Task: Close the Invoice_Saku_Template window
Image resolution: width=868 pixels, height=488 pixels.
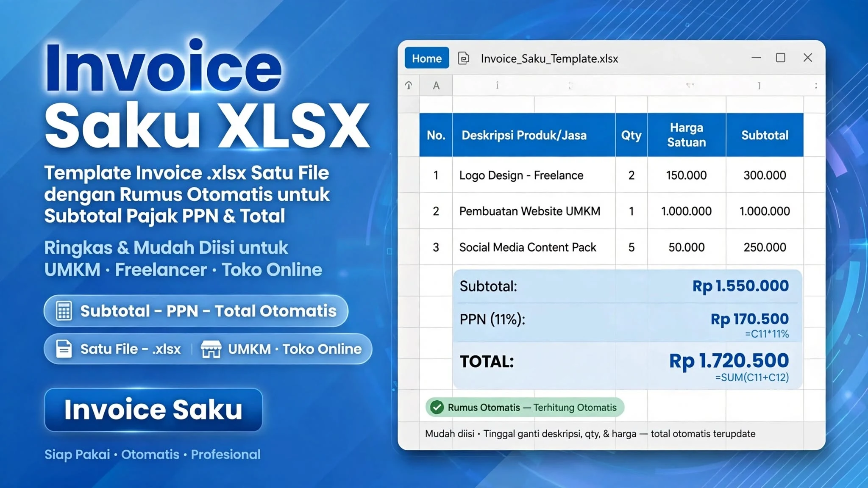Action: 807,58
